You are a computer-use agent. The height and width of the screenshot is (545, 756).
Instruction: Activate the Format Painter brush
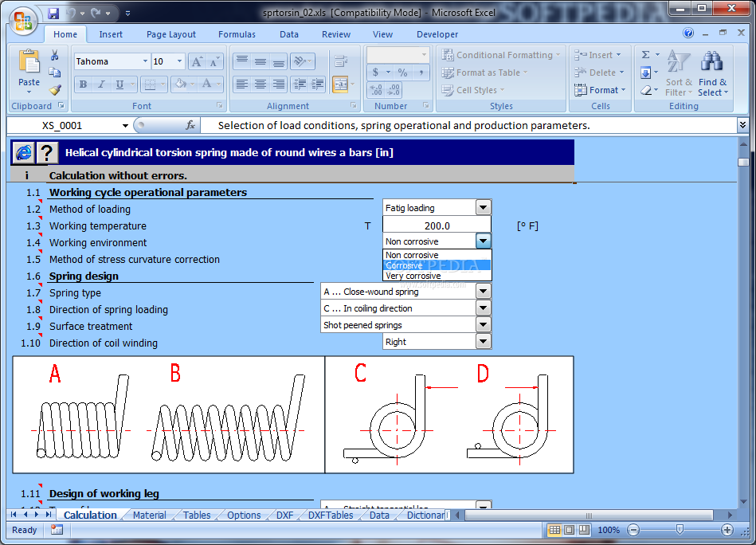tap(54, 90)
